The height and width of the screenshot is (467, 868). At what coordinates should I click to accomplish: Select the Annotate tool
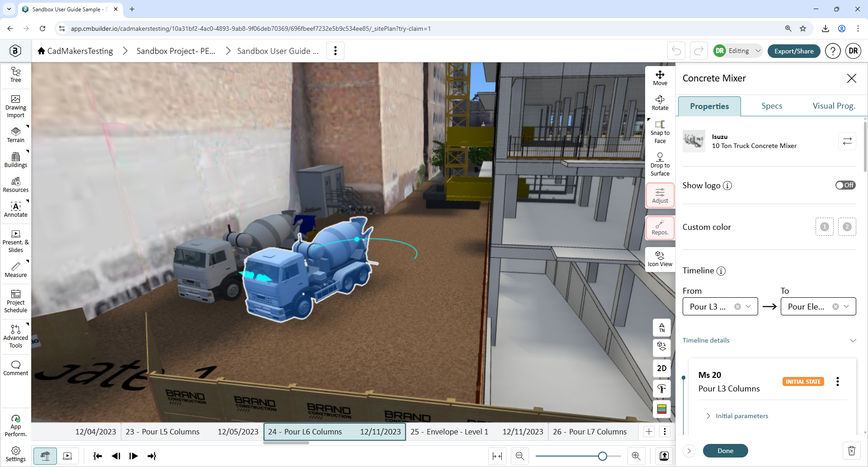(16, 210)
